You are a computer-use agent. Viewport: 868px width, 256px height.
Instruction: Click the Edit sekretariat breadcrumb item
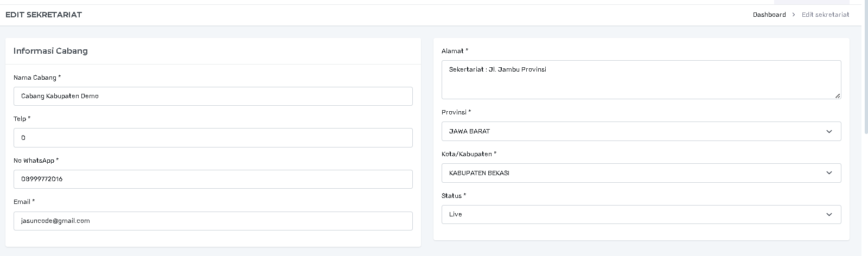click(825, 15)
